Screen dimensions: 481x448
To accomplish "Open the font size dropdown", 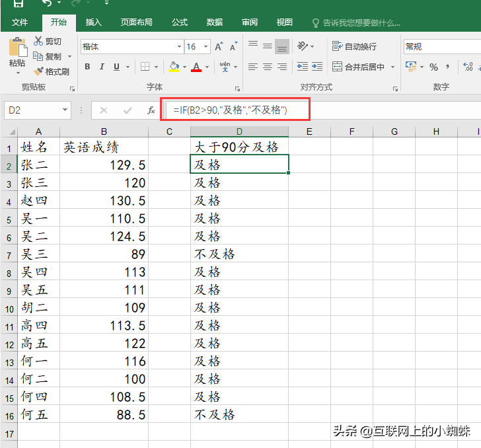I will tap(206, 47).
